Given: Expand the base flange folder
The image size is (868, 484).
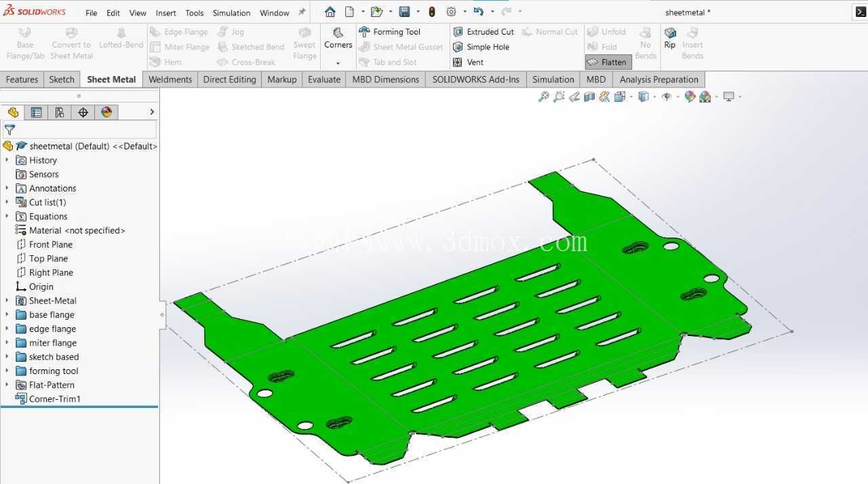Looking at the screenshot, I should point(7,315).
